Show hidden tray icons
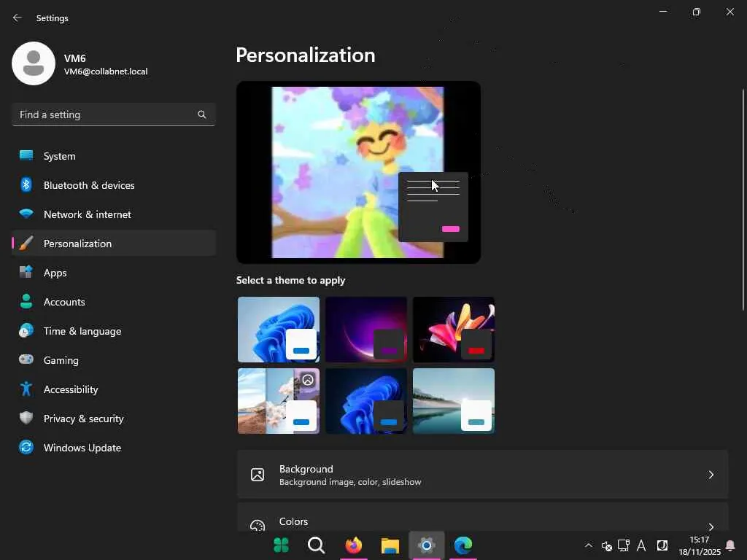The width and height of the screenshot is (747, 560). coord(589,545)
